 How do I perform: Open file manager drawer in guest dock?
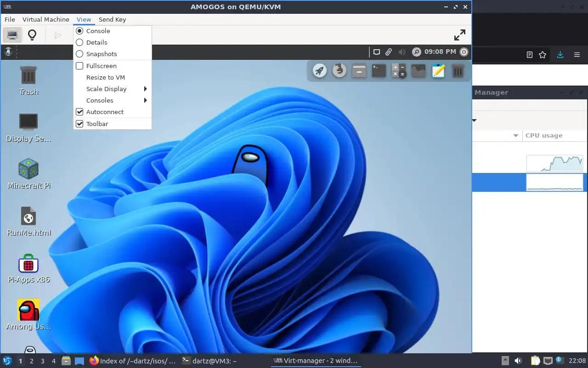tap(359, 70)
